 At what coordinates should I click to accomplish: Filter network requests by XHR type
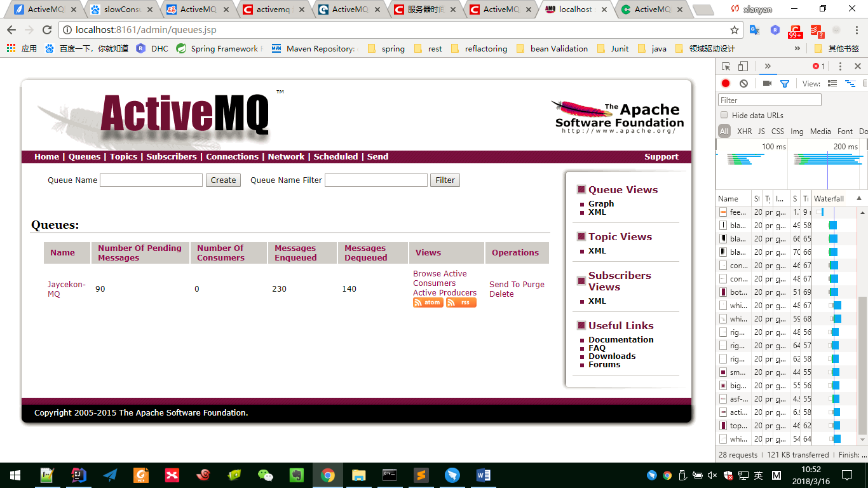(744, 131)
